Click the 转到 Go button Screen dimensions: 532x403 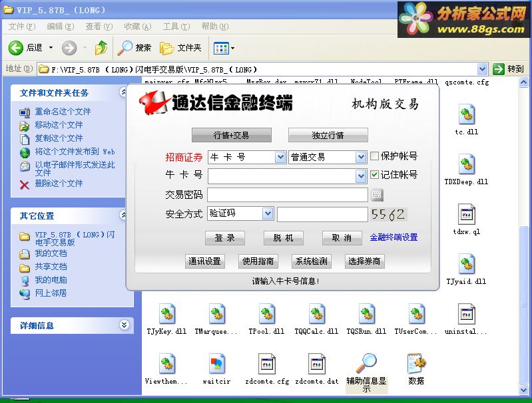point(509,69)
